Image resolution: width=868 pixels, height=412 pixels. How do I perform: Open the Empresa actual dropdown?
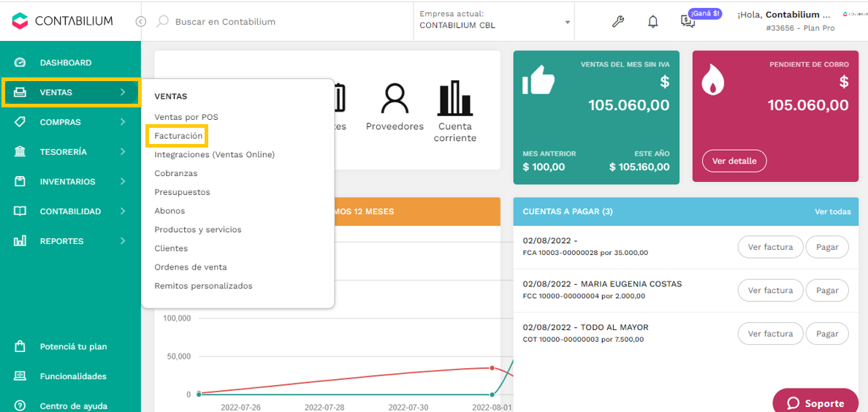[495, 20]
